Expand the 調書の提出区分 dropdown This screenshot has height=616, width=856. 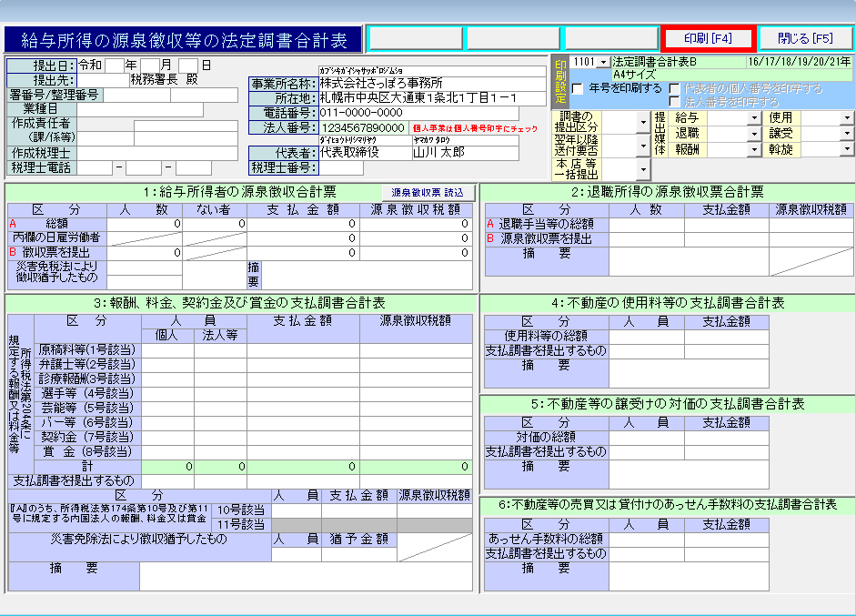[642, 122]
